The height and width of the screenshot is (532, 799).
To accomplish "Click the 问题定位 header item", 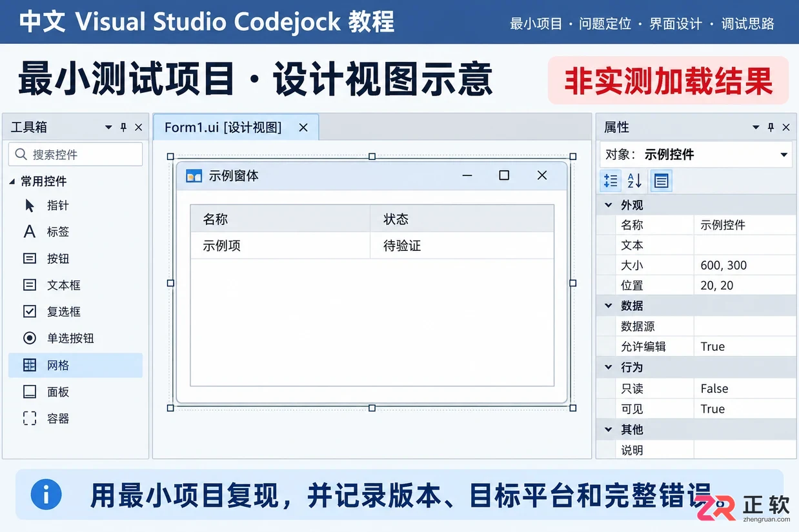I will click(x=605, y=24).
